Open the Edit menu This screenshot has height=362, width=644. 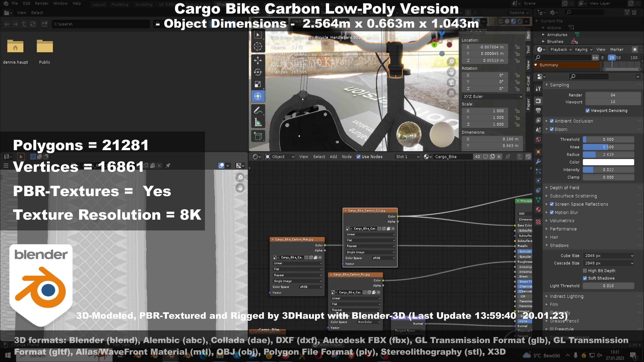26,4
